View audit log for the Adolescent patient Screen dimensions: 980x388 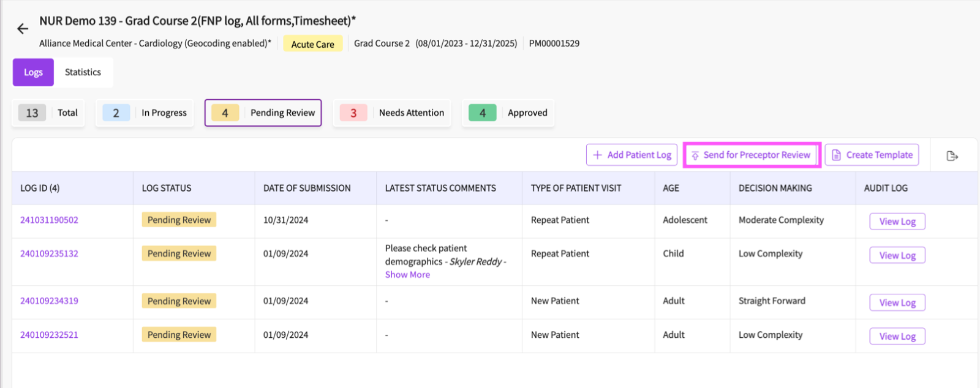897,222
